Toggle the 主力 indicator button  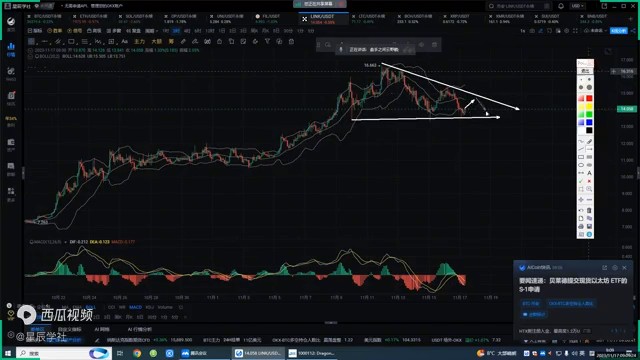coord(139,42)
